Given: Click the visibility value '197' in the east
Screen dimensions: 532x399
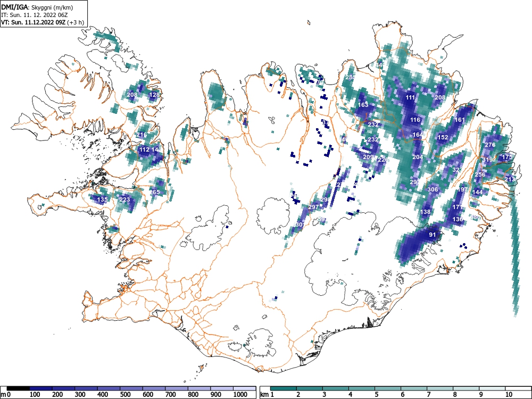Looking at the screenshot, I should 462,190.
